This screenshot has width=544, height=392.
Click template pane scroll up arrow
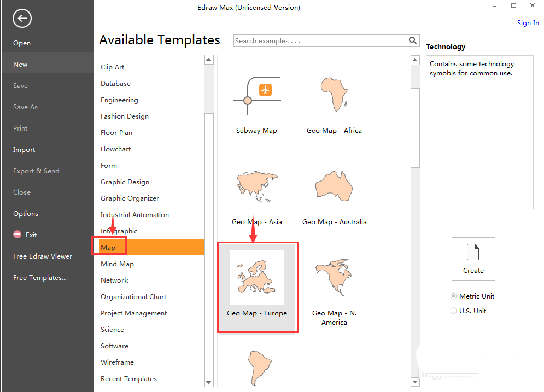[415, 60]
